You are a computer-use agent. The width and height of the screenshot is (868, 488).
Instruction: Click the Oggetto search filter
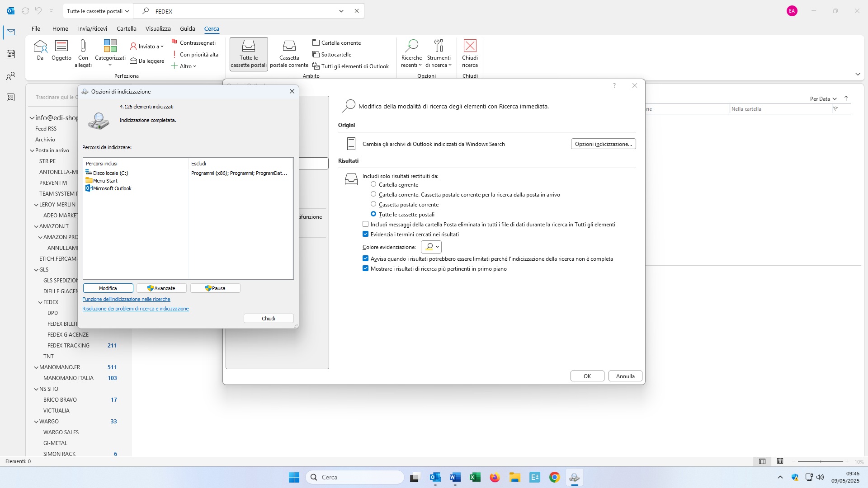point(61,50)
